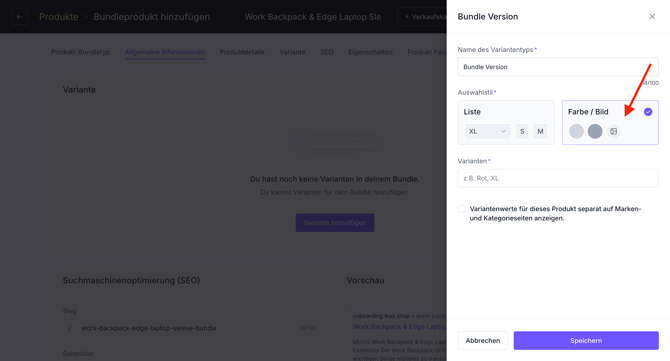Screen dimensions: 670x361
Task: Select the light gray color circle
Action: coord(576,131)
